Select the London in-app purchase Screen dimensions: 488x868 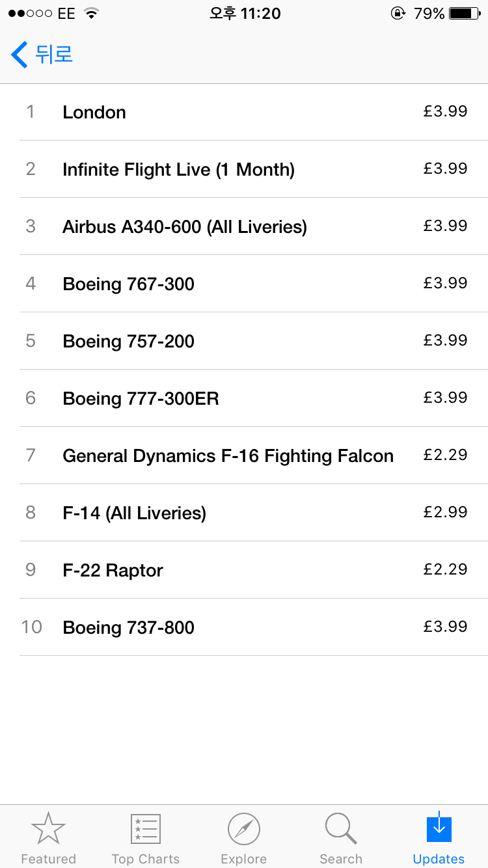(94, 113)
